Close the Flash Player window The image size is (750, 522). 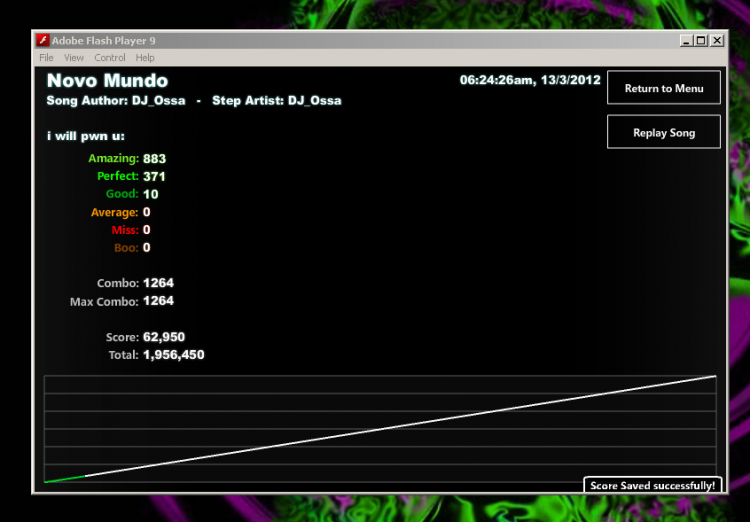(x=717, y=41)
